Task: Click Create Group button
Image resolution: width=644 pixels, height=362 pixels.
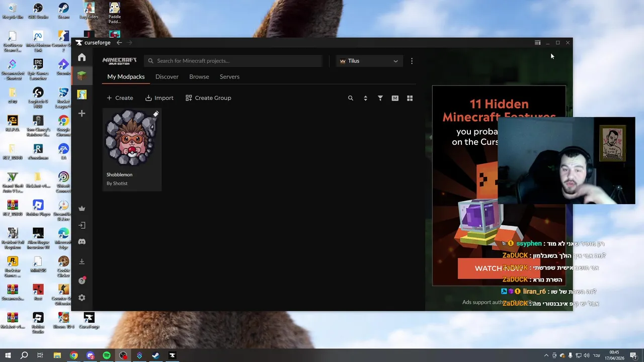Action: coord(208,98)
